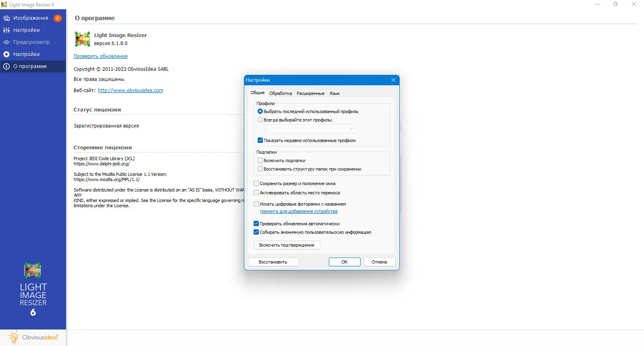Click the app icon in the title bar
This screenshot has height=346, width=644.
4,4
